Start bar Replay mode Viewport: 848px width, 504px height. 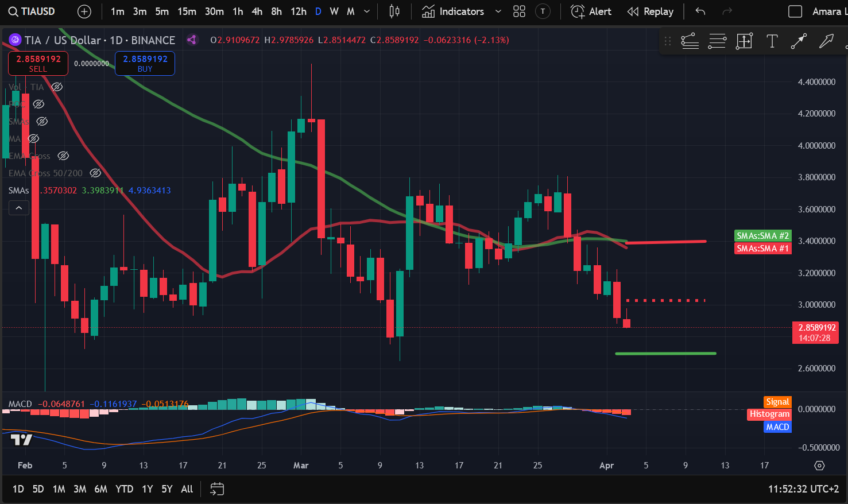650,11
